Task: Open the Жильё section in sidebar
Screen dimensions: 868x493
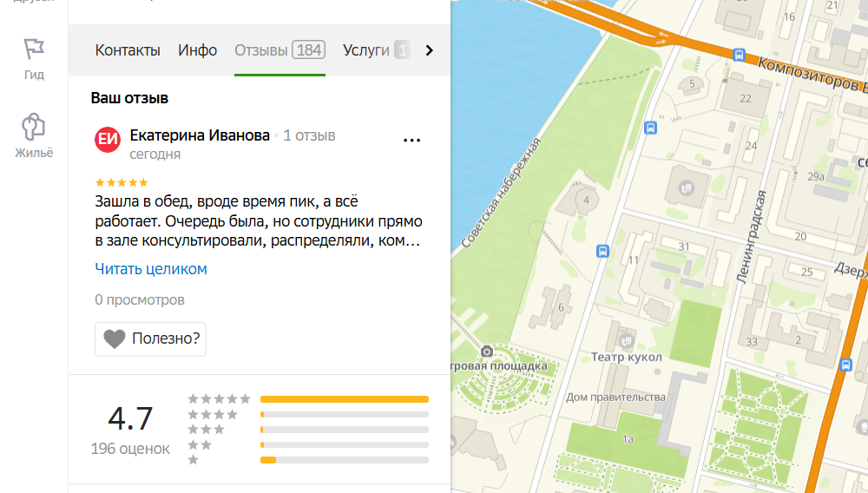Action: 34,136
